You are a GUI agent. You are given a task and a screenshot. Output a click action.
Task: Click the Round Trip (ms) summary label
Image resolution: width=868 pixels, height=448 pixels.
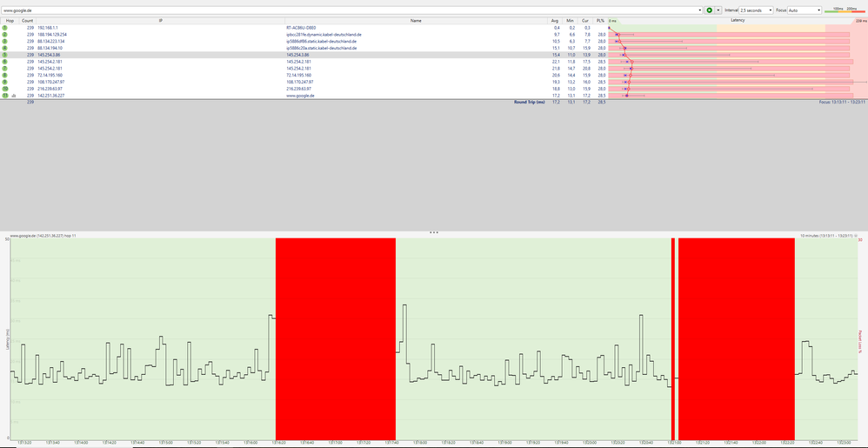click(530, 103)
